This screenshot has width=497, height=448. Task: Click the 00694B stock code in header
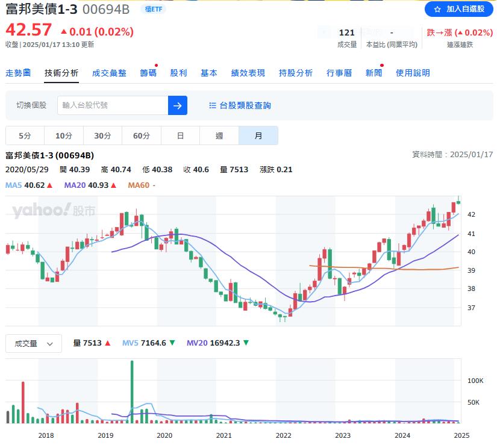(106, 9)
